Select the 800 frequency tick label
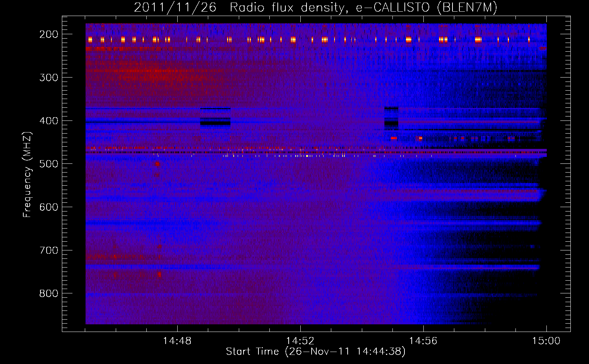The image size is (589, 364). coord(49,293)
